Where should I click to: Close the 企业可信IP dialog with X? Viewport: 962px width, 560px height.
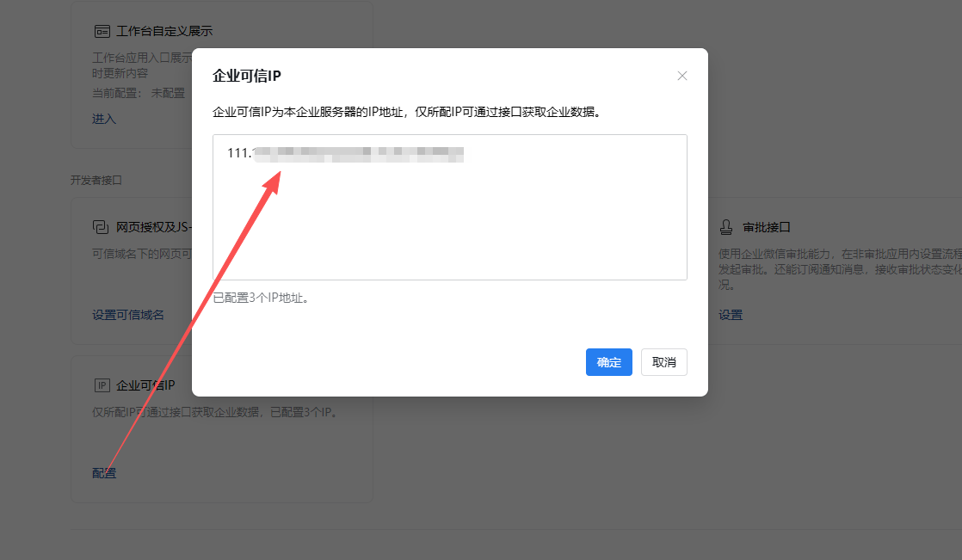[681, 76]
